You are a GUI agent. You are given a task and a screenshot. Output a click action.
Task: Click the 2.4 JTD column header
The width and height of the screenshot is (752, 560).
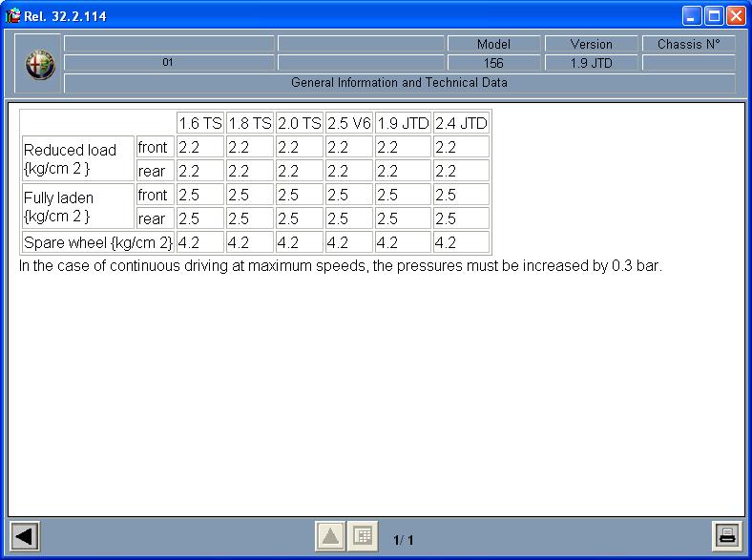pos(461,123)
